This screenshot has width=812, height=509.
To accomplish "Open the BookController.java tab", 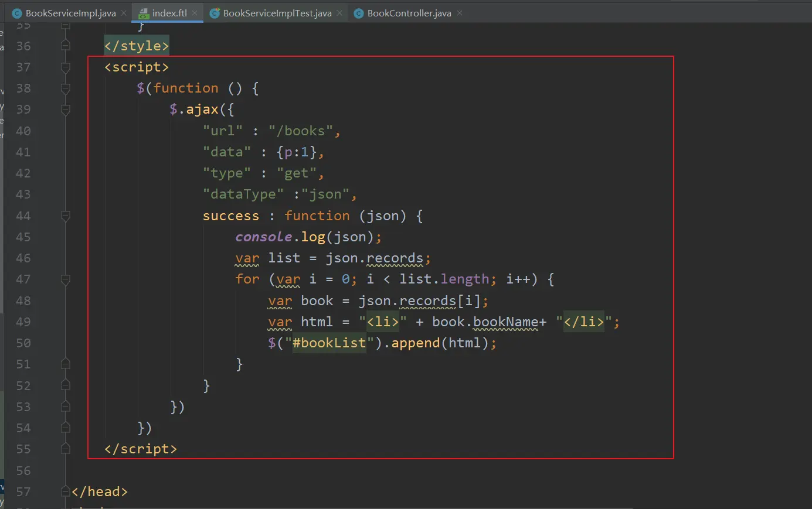I will [409, 13].
